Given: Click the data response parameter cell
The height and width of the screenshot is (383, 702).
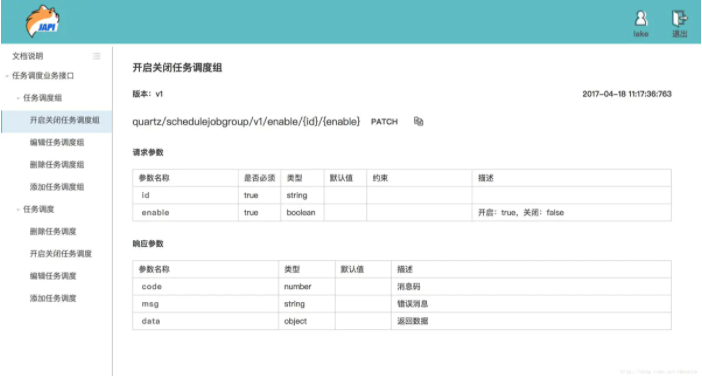Looking at the screenshot, I should pos(205,321).
